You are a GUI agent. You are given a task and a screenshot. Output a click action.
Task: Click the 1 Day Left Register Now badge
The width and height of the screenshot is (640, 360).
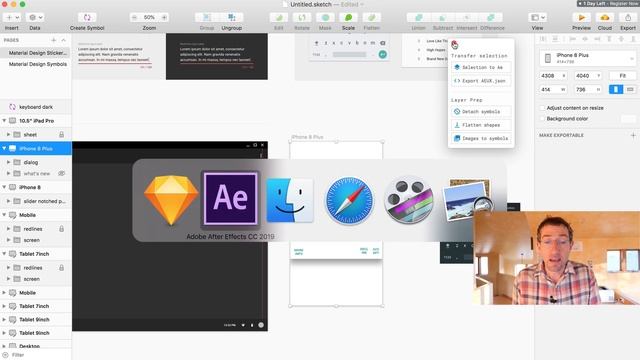(x=608, y=4)
